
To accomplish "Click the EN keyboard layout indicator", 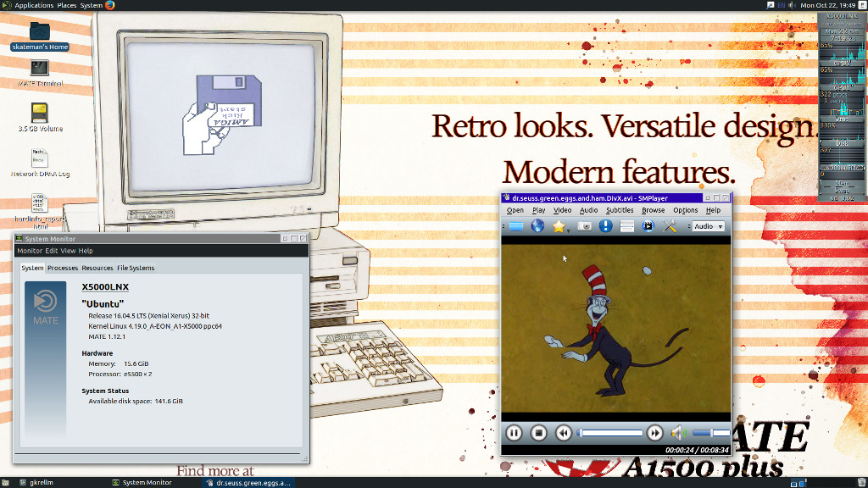I will coord(781,5).
